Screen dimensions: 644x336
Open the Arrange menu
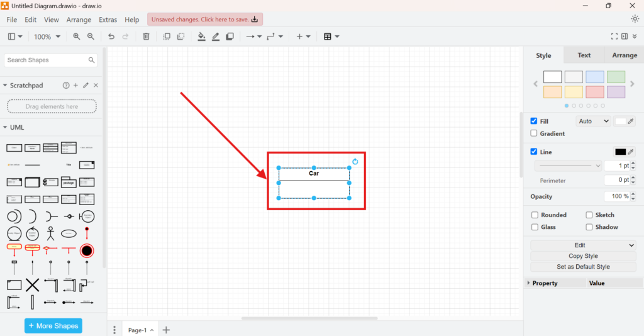(79, 20)
